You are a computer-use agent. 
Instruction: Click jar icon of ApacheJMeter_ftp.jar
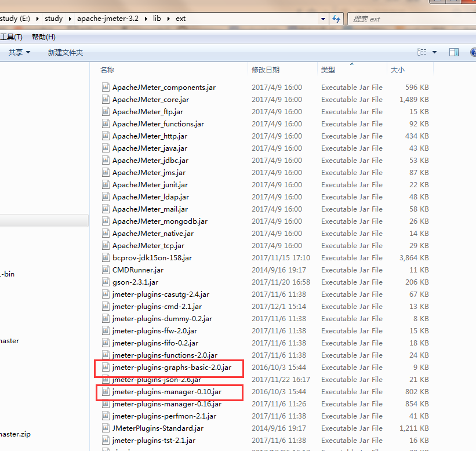coord(106,111)
